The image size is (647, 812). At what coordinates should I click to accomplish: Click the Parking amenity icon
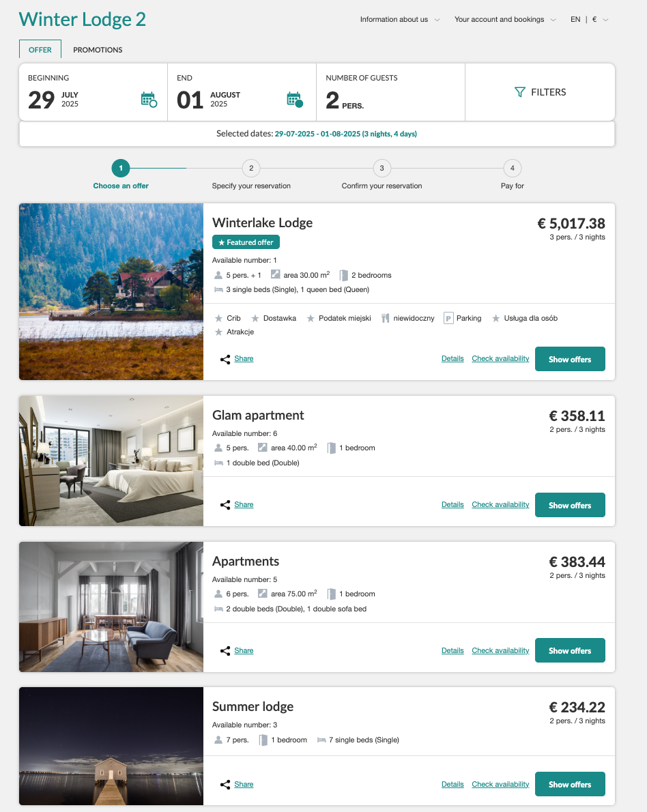tap(448, 319)
